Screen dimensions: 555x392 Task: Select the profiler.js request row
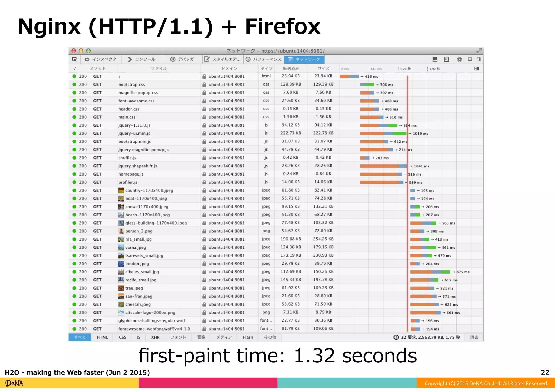click(276, 182)
